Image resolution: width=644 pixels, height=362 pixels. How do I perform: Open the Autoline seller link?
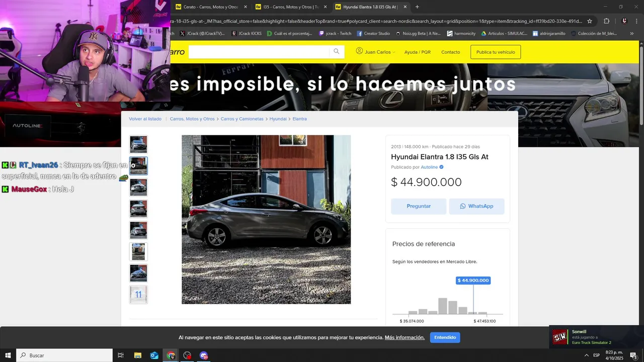tap(429, 167)
